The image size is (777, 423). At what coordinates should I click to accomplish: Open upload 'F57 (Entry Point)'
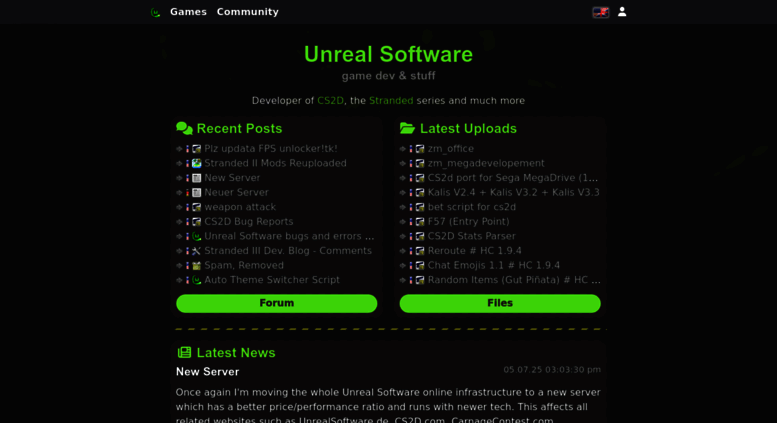[x=468, y=221]
